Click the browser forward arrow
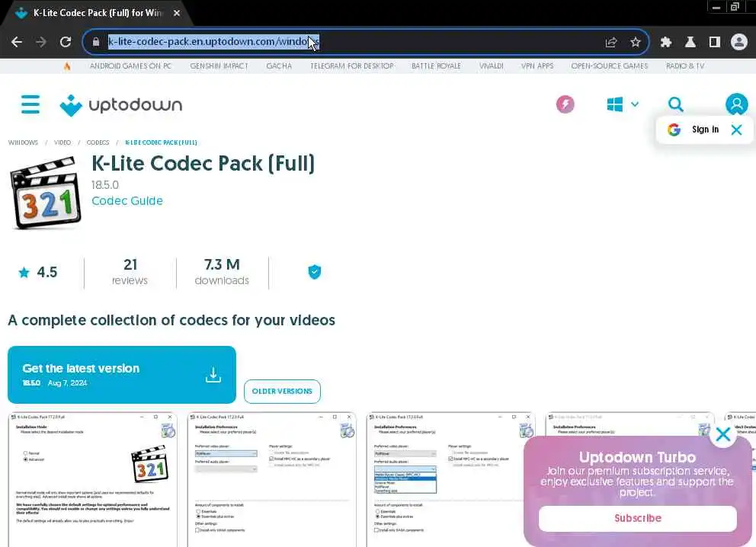 click(x=41, y=42)
